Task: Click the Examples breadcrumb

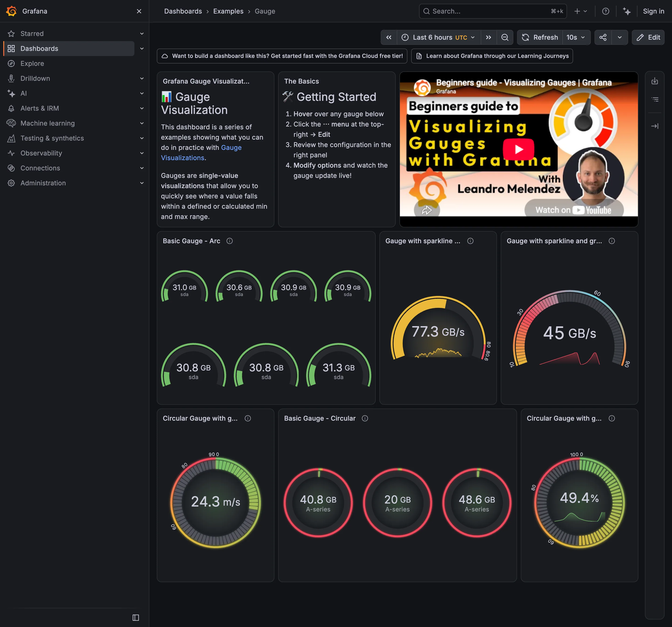Action: click(x=228, y=11)
